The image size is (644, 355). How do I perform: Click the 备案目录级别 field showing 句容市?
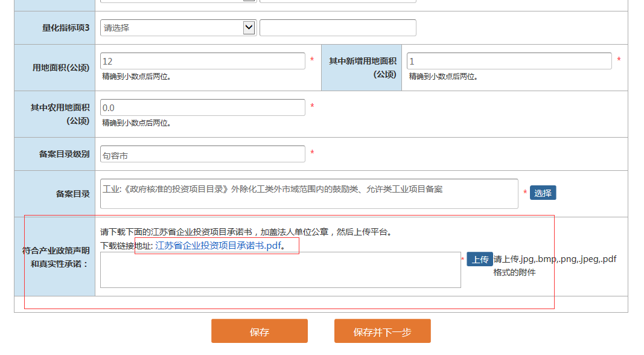(x=202, y=154)
